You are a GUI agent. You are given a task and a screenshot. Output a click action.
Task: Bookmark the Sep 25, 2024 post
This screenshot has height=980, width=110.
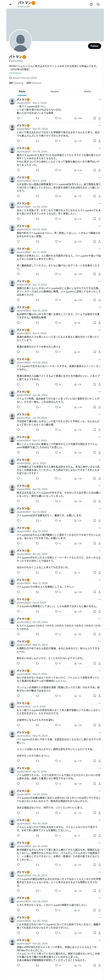[95, 141]
